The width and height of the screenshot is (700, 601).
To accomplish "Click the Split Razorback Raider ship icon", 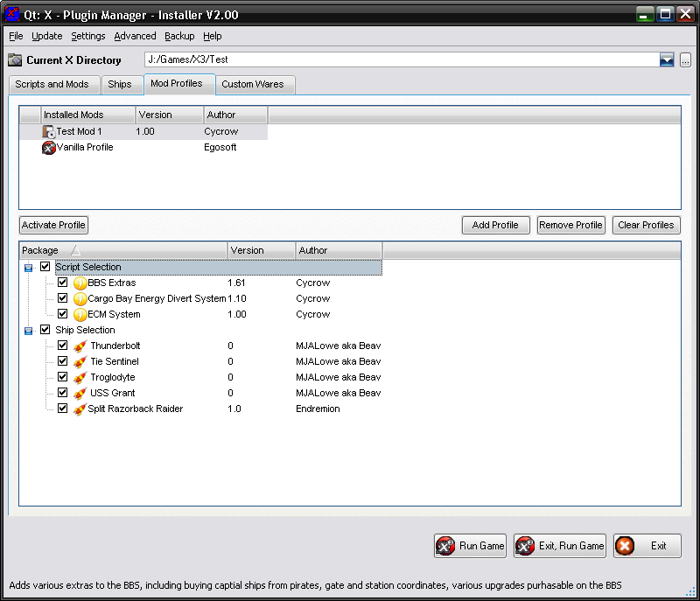I will click(x=80, y=409).
